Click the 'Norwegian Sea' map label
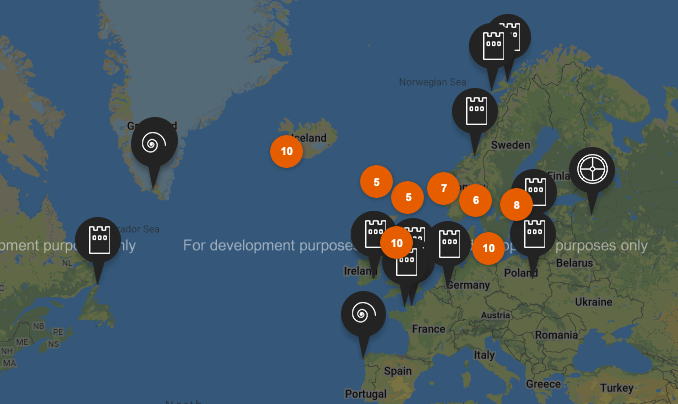This screenshot has width=678, height=404. point(432,82)
